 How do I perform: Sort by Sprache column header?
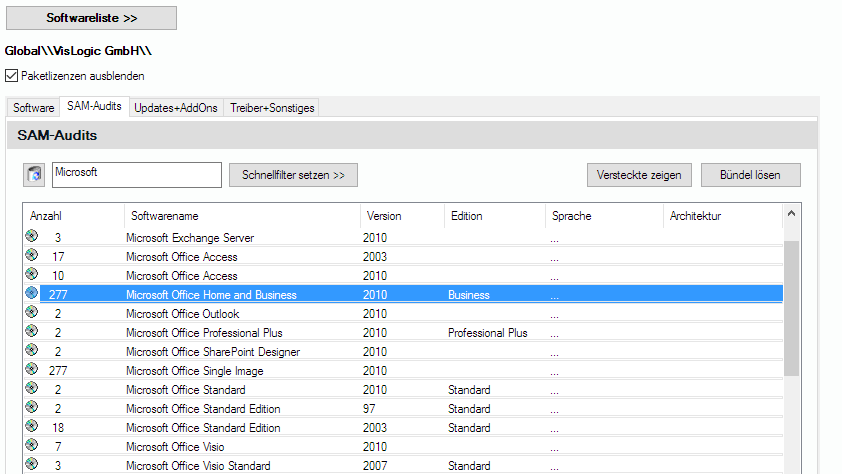604,216
